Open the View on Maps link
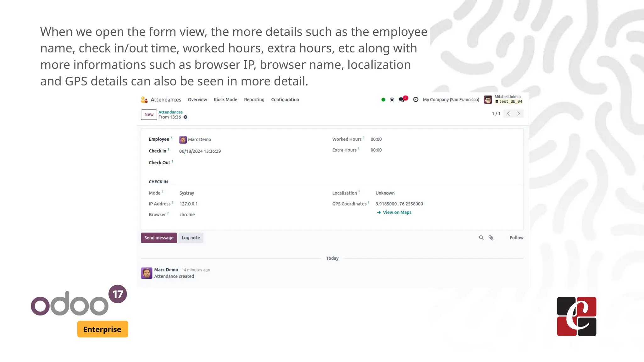This screenshot has width=644, height=362. (394, 212)
